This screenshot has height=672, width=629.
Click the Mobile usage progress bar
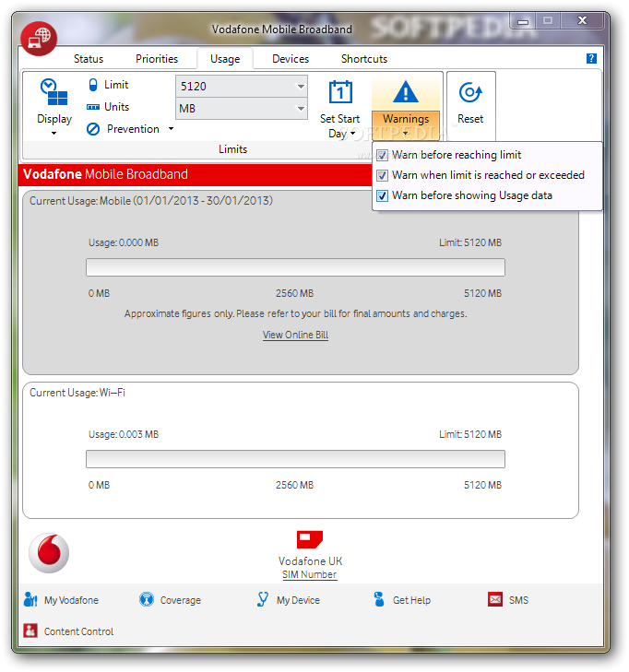295,267
